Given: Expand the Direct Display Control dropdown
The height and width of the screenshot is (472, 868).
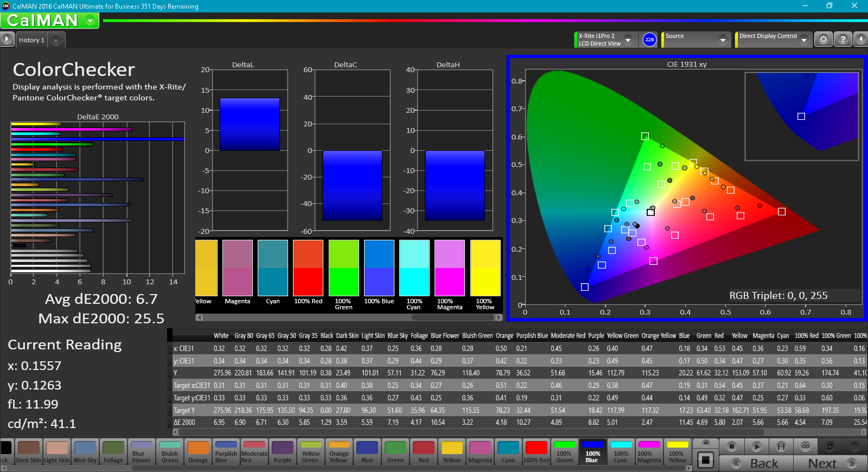Looking at the screenshot, I should point(804,40).
